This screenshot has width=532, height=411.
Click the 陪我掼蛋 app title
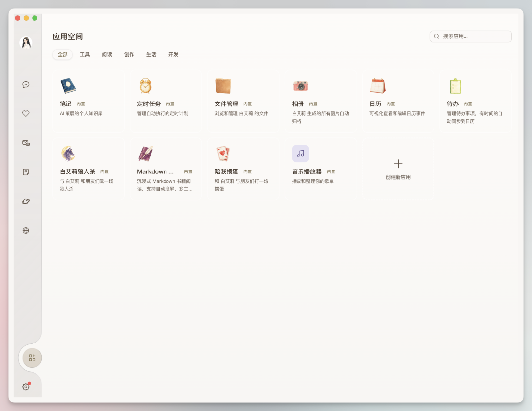click(226, 171)
